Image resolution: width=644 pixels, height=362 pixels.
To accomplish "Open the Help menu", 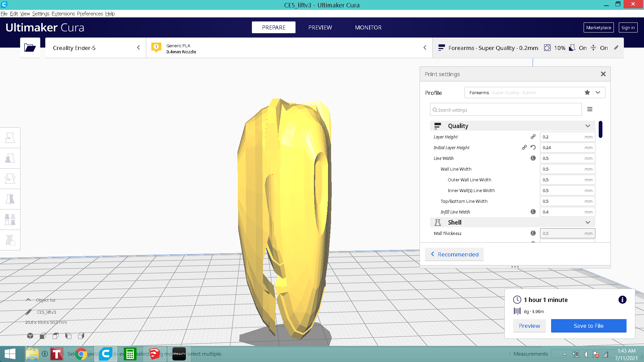I will [x=110, y=14].
